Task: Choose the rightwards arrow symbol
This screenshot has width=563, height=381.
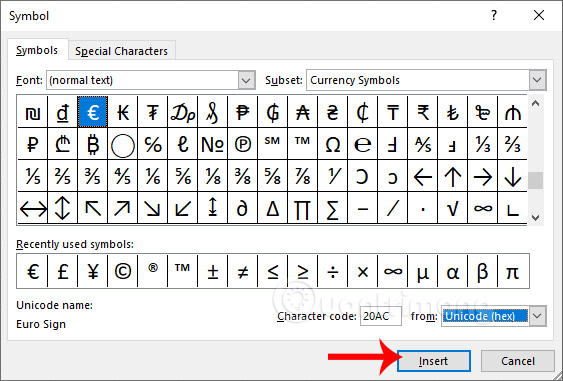Action: pyautogui.click(x=482, y=176)
